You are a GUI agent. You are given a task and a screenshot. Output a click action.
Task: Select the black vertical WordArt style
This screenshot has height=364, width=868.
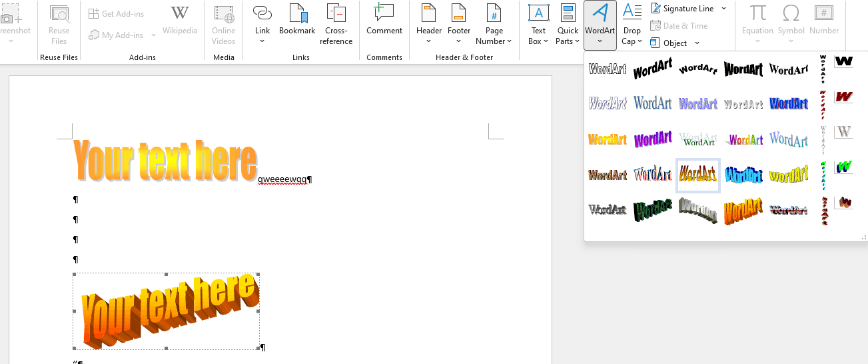point(823,69)
